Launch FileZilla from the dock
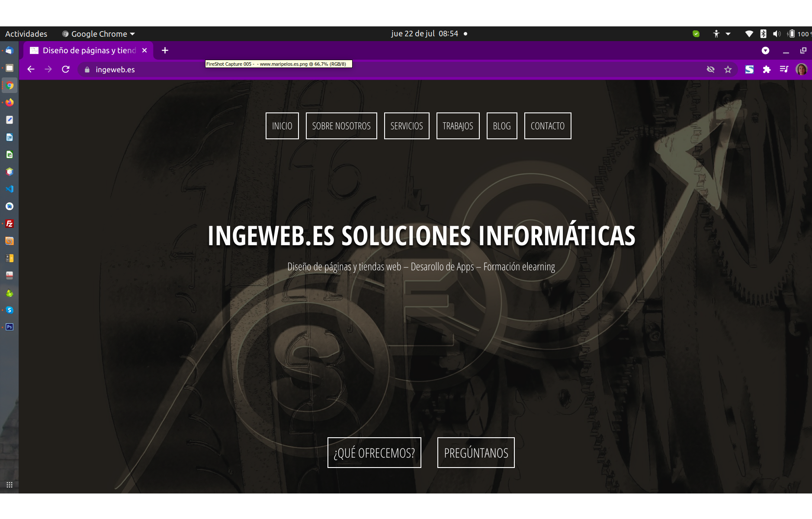The width and height of the screenshot is (812, 519). pyautogui.click(x=10, y=224)
